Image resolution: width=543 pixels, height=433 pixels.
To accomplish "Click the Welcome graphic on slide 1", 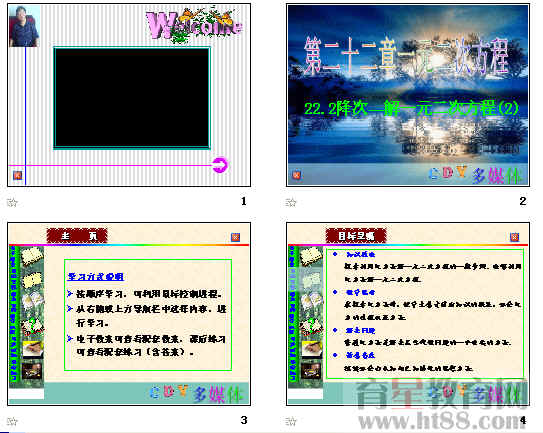I will (194, 25).
